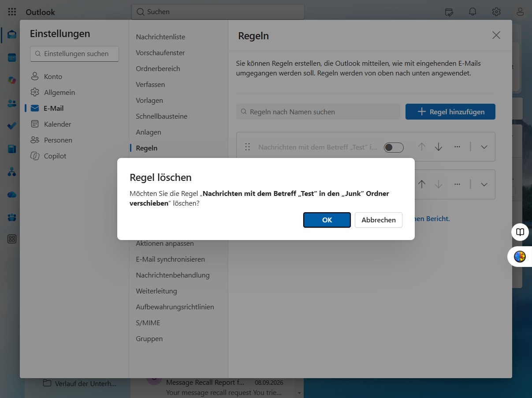Open Gruppen settings

(149, 339)
